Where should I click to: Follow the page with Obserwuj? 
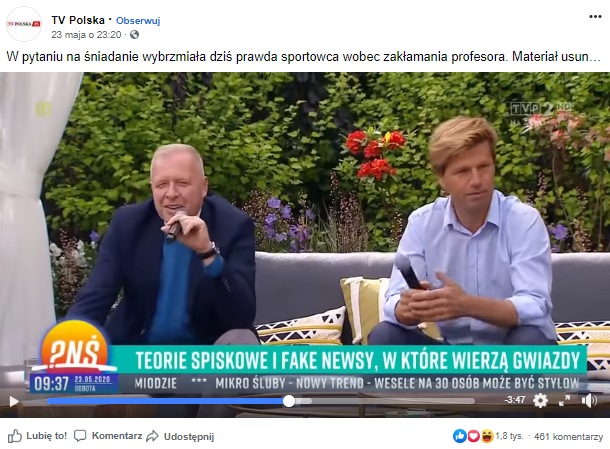(138, 21)
